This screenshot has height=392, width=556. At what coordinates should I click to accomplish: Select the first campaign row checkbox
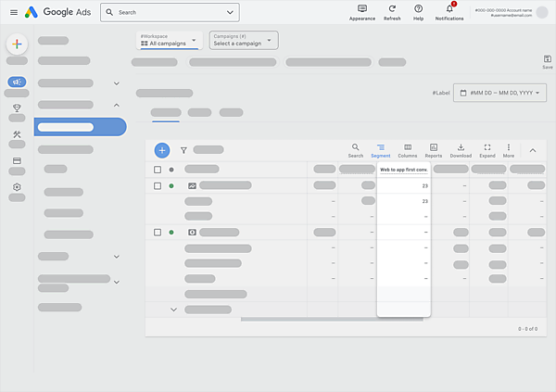point(158,186)
